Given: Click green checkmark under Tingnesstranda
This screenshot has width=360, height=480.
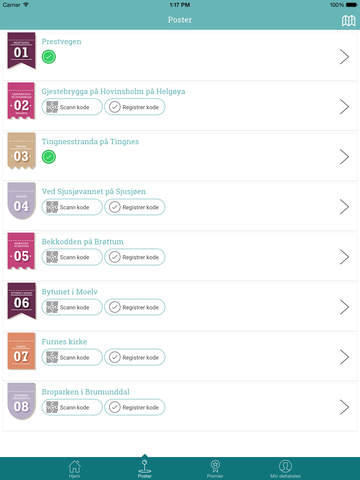Looking at the screenshot, I should point(49,157).
